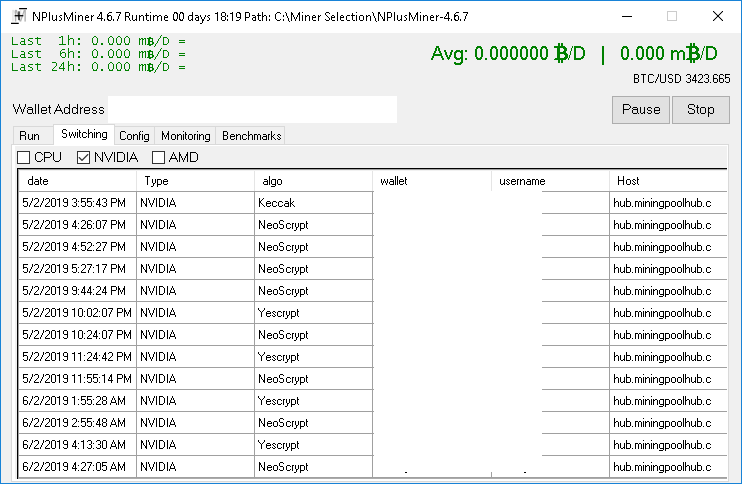Image resolution: width=742 pixels, height=484 pixels.
Task: Open the Monitoring tab
Action: point(186,136)
